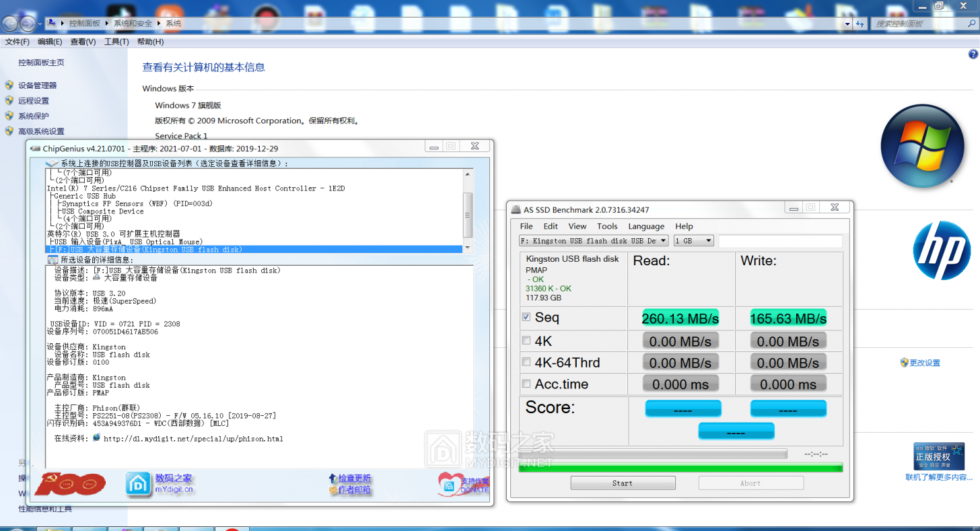980x531 pixels.
Task: Open the File menu in AS SSD Benchmark
Action: [x=526, y=226]
